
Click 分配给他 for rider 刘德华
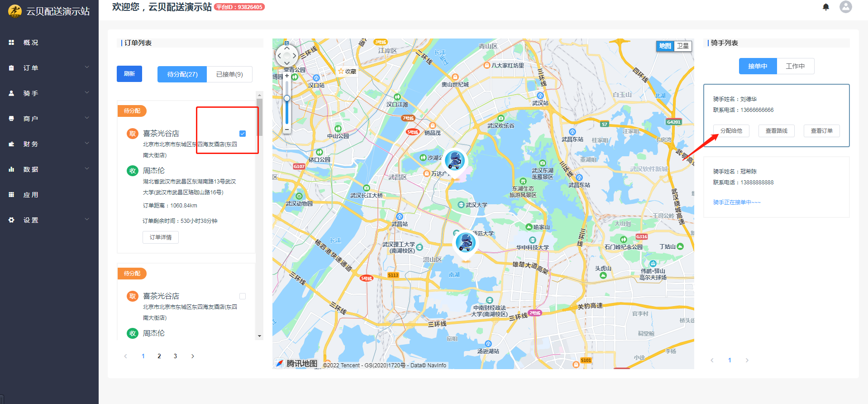pyautogui.click(x=731, y=131)
